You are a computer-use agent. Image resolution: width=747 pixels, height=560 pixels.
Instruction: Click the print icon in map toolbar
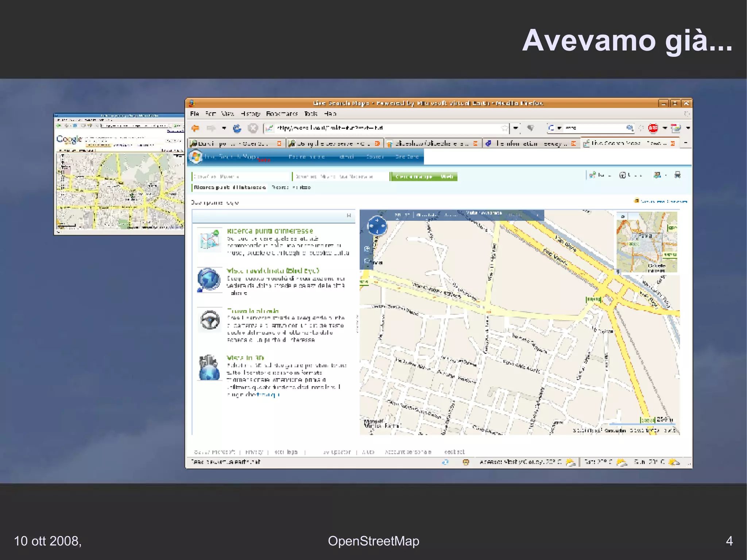677,175
